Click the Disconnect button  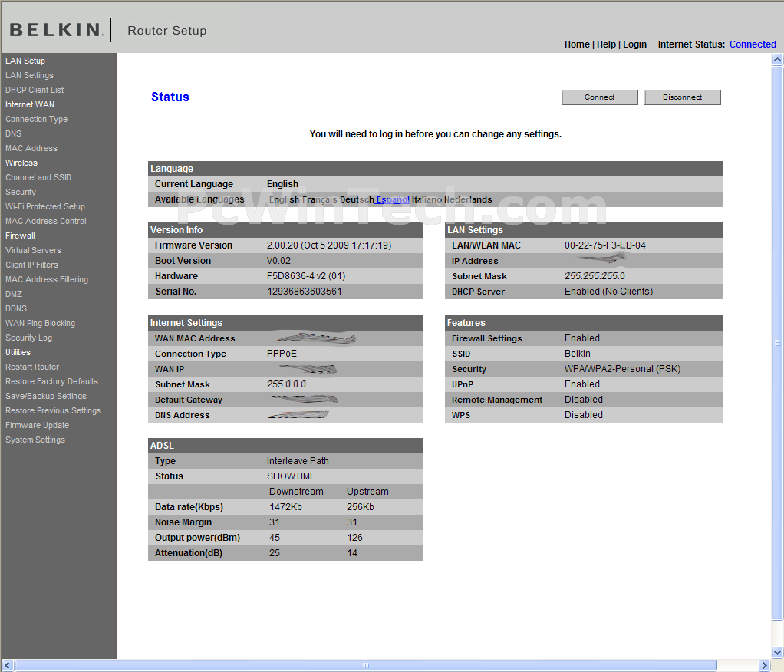pyautogui.click(x=683, y=97)
